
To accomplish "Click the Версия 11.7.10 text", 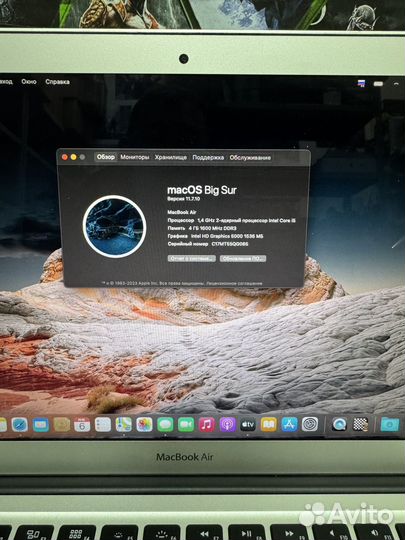I will [x=184, y=199].
